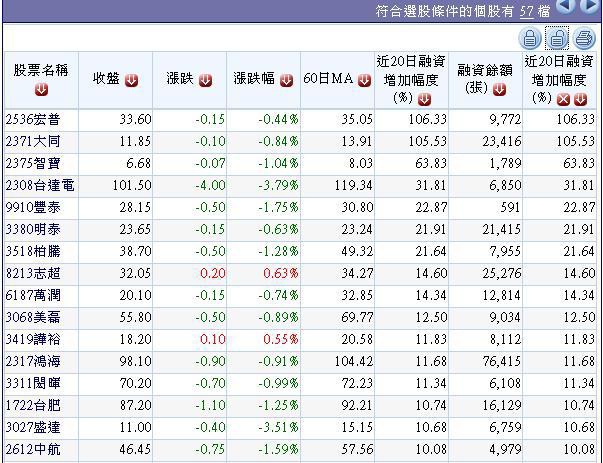
Task: Click closing price 87.20 of 台肥
Action: click(135, 405)
